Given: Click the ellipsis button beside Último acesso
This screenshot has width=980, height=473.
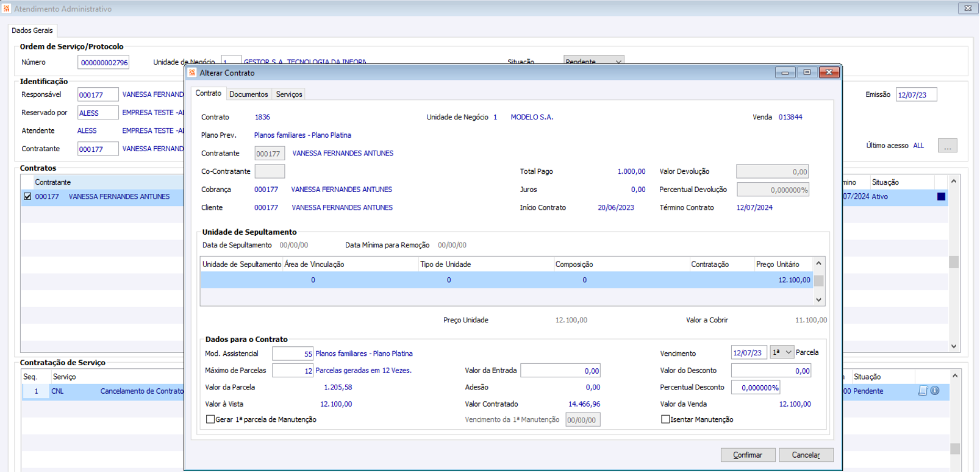Looking at the screenshot, I should coord(948,146).
